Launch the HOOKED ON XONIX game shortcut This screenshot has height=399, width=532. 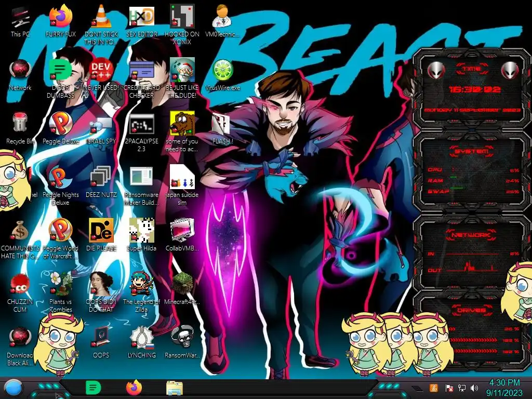182,24
